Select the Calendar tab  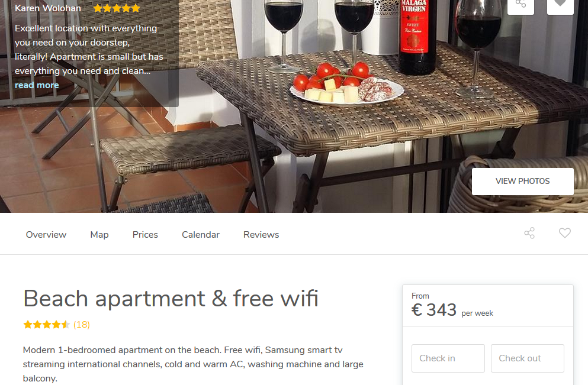click(201, 234)
